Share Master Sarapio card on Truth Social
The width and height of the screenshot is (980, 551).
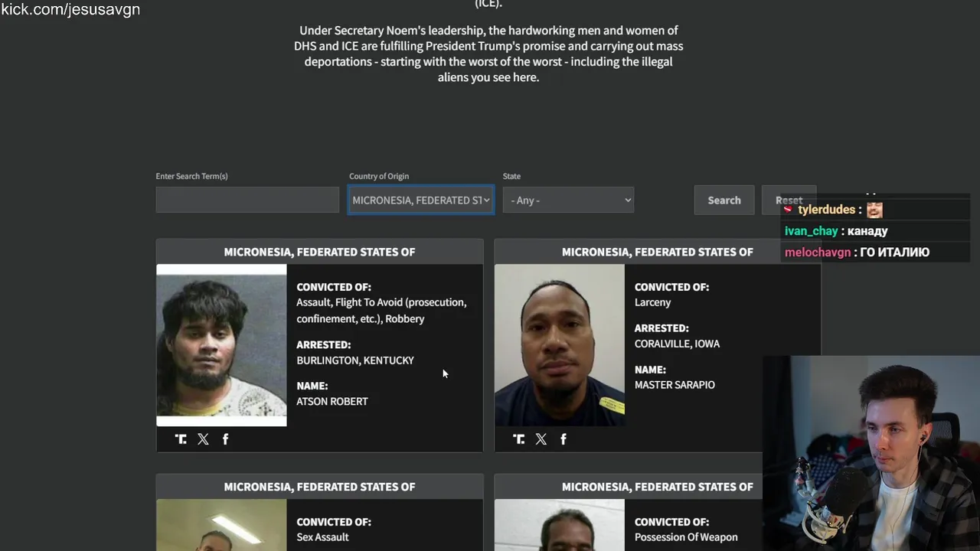(519, 439)
